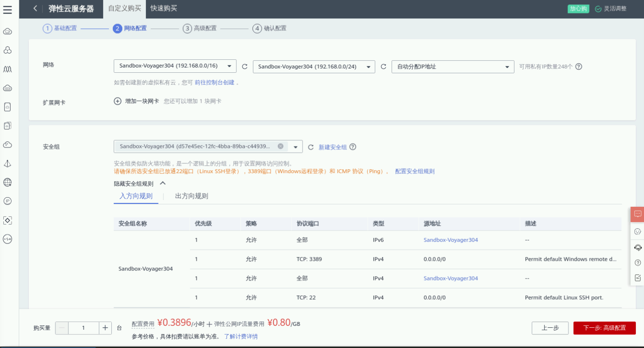Screen dimensions: 644x348
Task: Expand the security group selection dropdown arrow
Action: pos(296,147)
